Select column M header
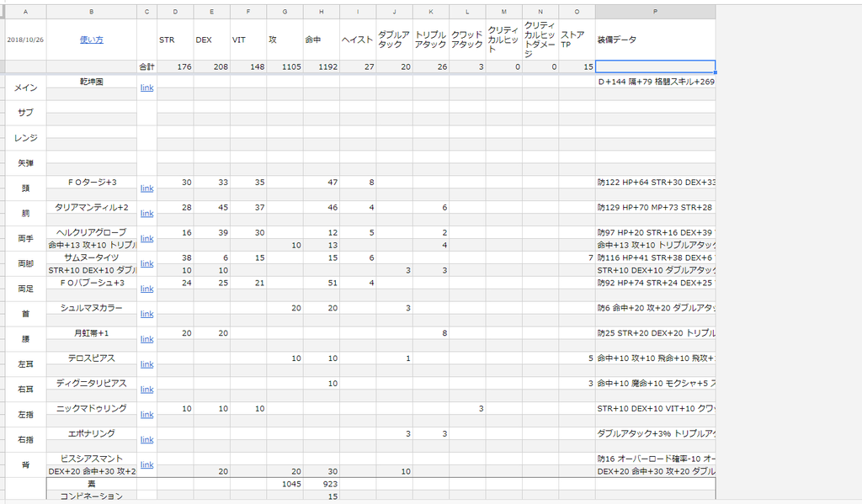The height and width of the screenshot is (504, 862). [503, 12]
